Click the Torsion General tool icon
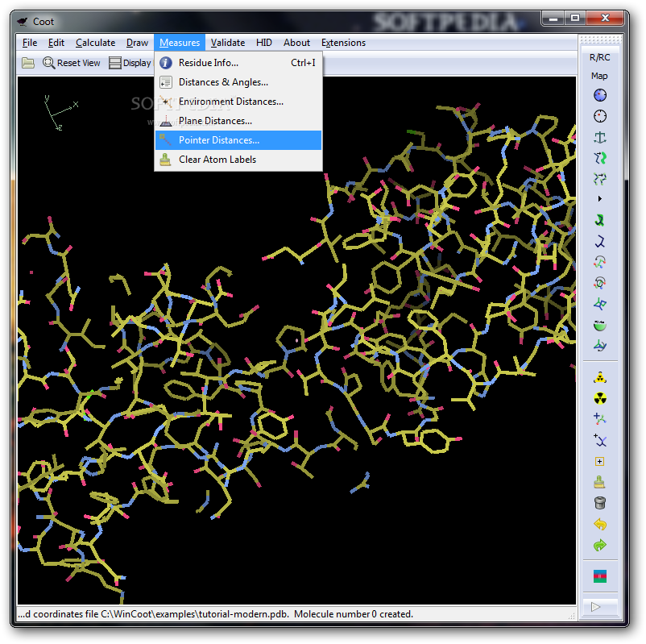The height and width of the screenshot is (644, 646). click(600, 283)
